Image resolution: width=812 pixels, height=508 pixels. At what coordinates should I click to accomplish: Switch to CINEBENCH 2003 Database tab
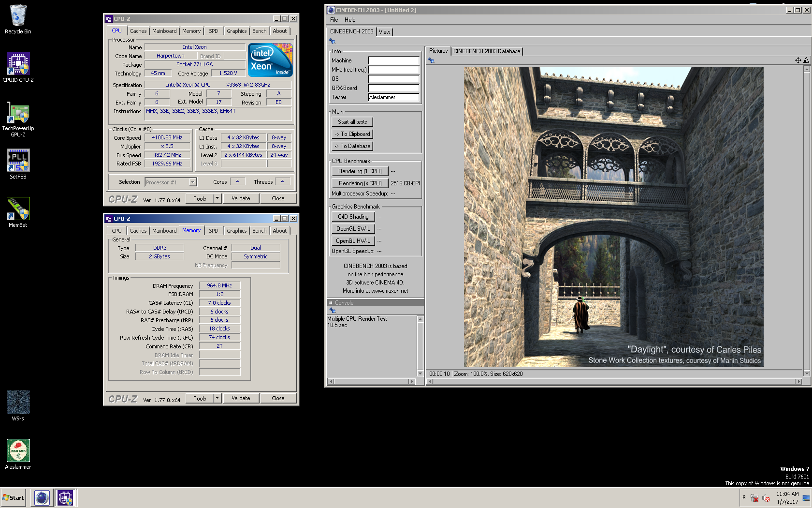(487, 51)
